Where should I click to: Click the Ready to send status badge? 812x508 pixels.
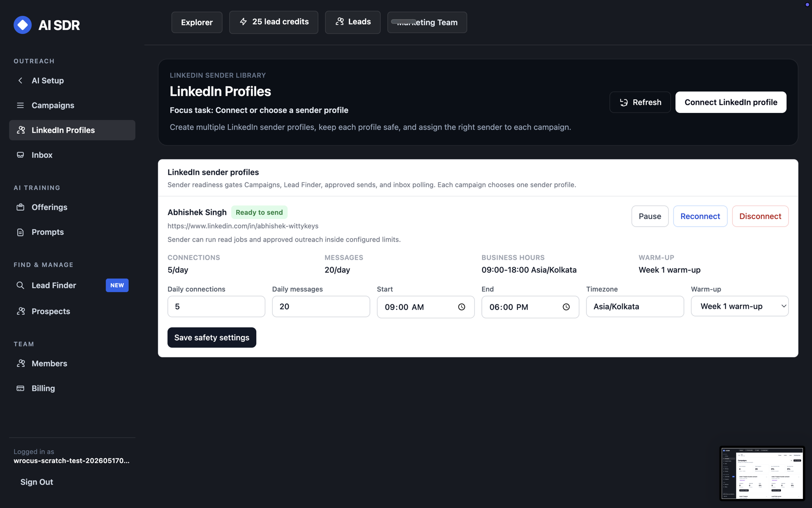pyautogui.click(x=259, y=212)
